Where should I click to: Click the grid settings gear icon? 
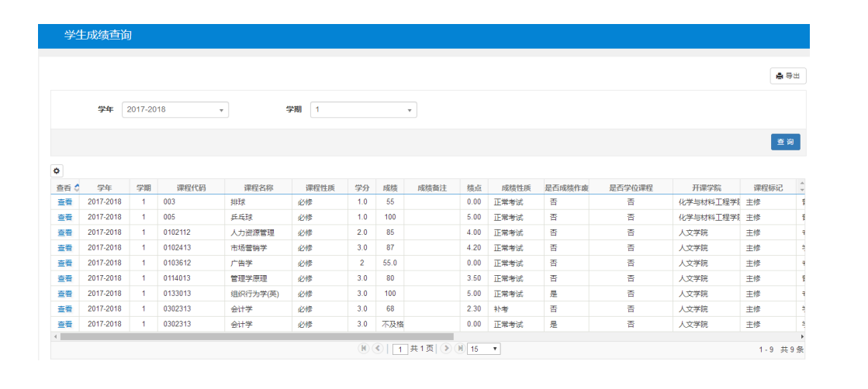pyautogui.click(x=57, y=170)
